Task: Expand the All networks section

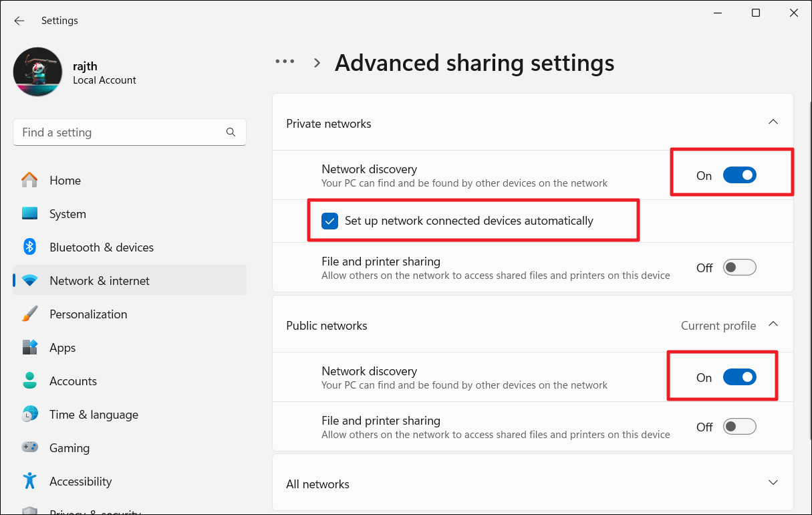Action: coord(773,482)
